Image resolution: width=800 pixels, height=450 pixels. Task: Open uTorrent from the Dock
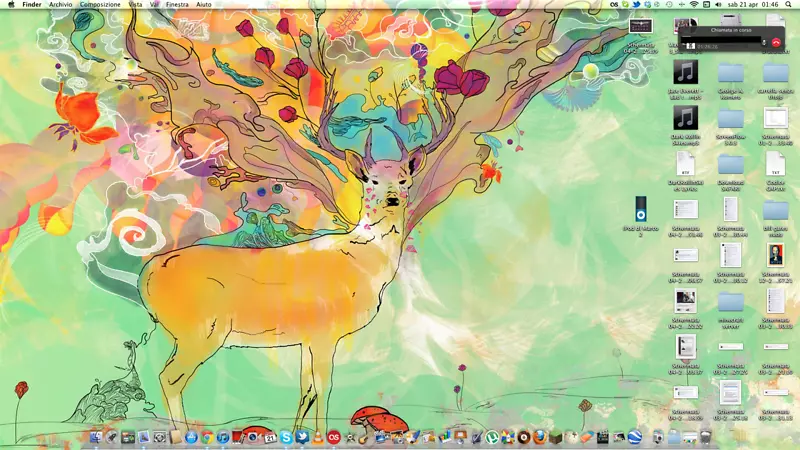click(x=492, y=437)
